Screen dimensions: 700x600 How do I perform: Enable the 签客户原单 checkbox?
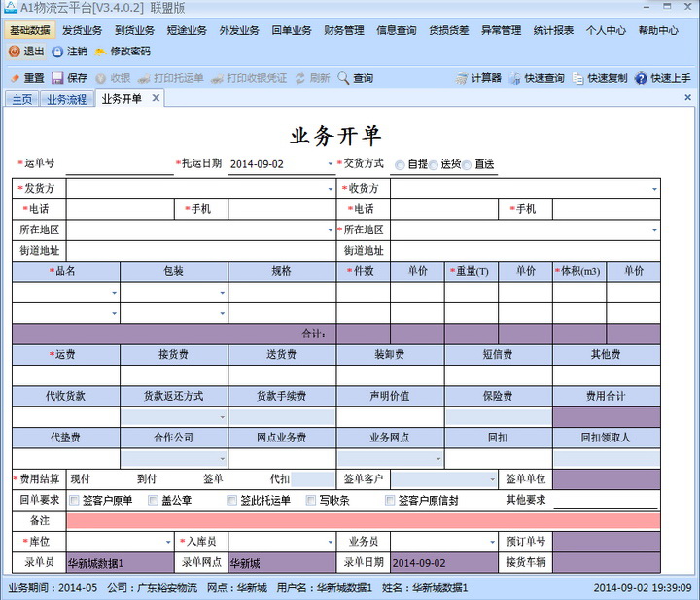coord(73,501)
